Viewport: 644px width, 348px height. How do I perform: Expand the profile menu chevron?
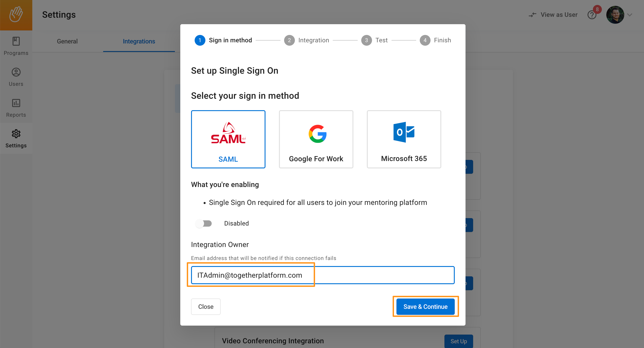click(x=630, y=15)
